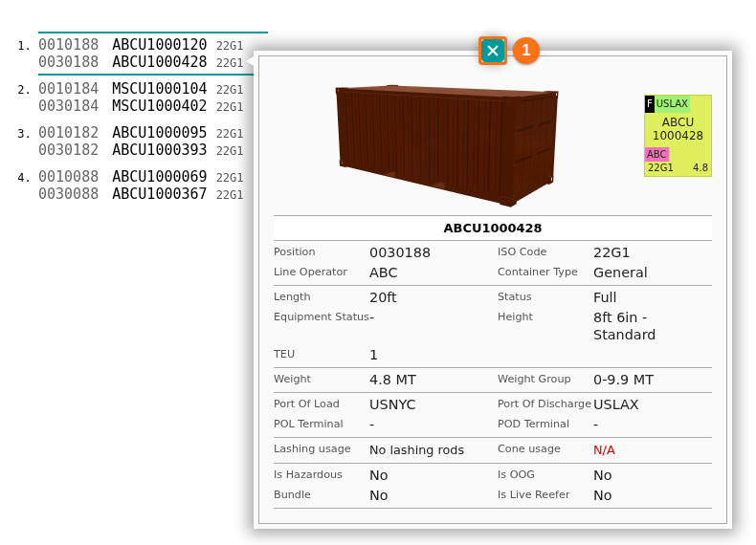
Task: Click Height value 8ft 6in - Standard
Action: (x=624, y=326)
